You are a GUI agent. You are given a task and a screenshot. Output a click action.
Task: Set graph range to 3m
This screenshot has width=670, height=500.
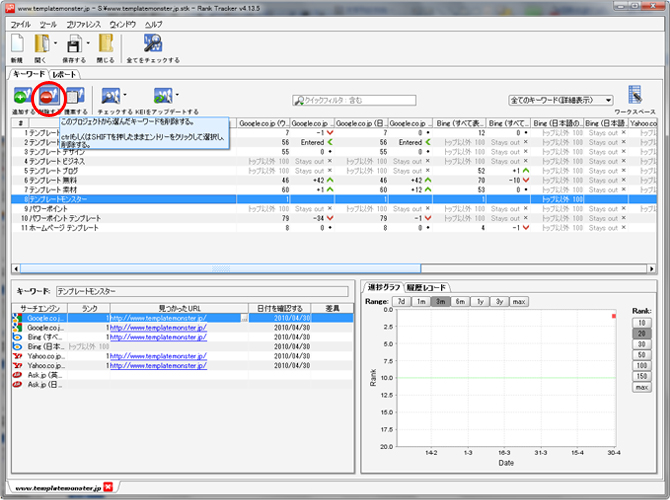point(441,302)
